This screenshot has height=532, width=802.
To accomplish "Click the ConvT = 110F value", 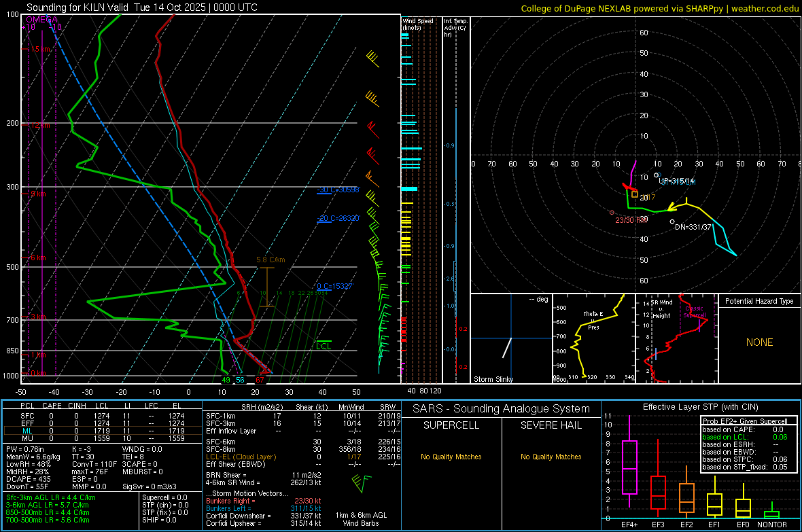I will [94, 464].
